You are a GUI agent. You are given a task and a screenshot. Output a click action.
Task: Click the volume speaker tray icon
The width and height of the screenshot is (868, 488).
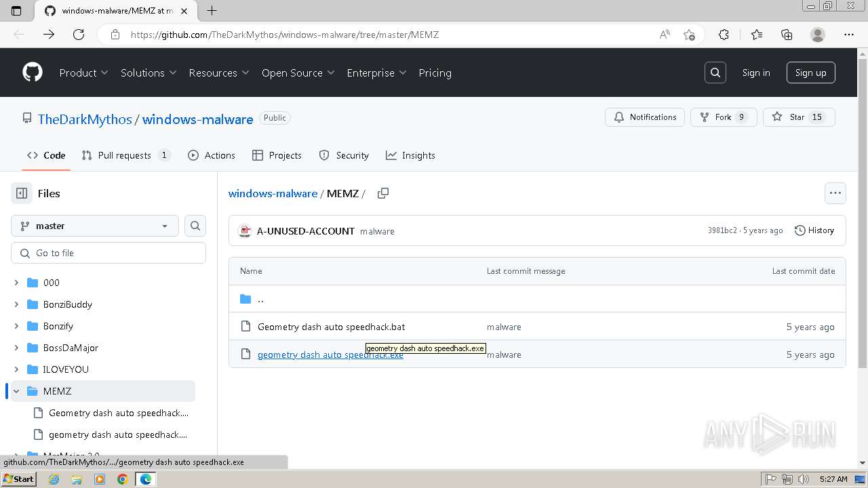pyautogui.click(x=804, y=479)
